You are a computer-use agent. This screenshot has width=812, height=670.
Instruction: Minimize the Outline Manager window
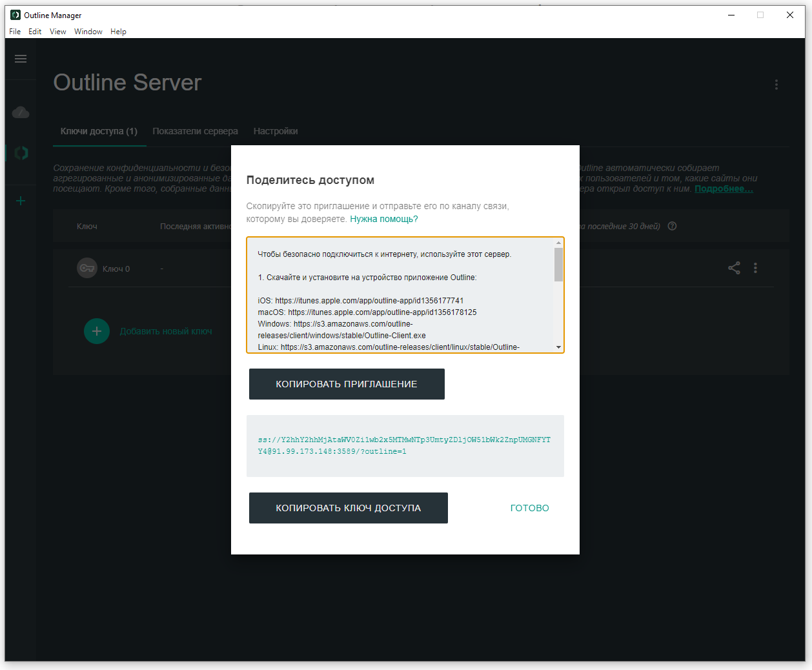pos(731,15)
